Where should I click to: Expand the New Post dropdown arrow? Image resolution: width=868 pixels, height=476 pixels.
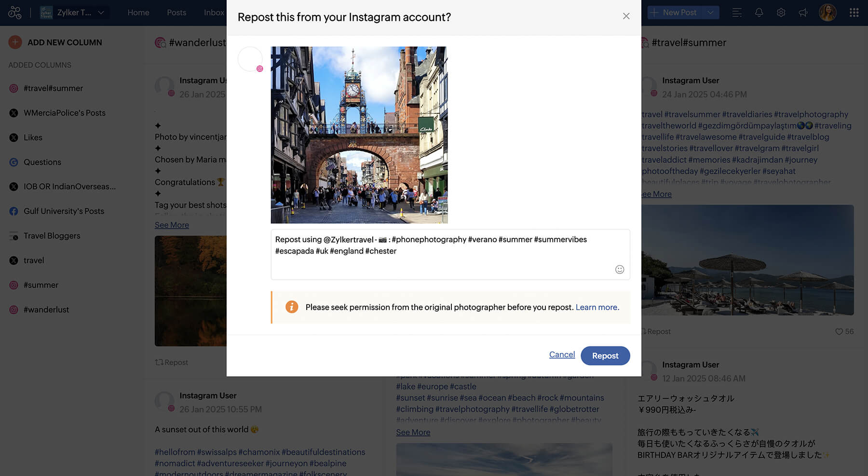[710, 13]
